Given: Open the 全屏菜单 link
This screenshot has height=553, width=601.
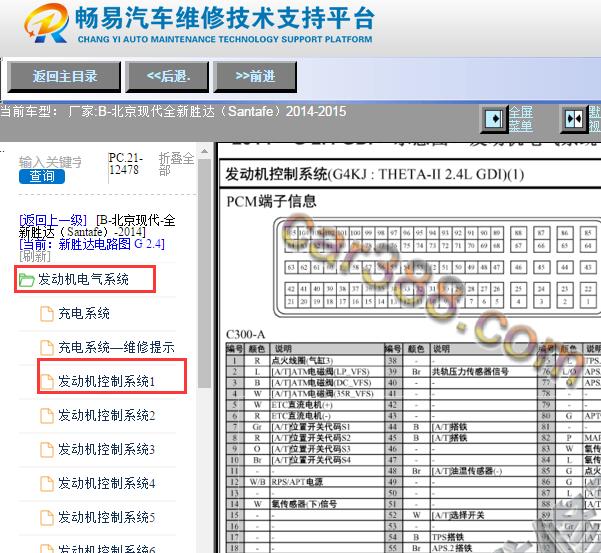Looking at the screenshot, I should (x=521, y=119).
